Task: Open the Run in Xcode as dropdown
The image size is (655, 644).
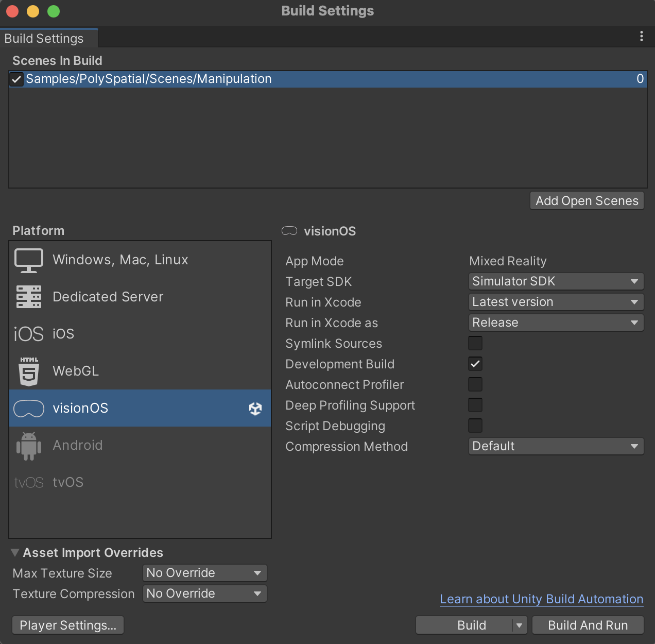Action: pos(556,323)
